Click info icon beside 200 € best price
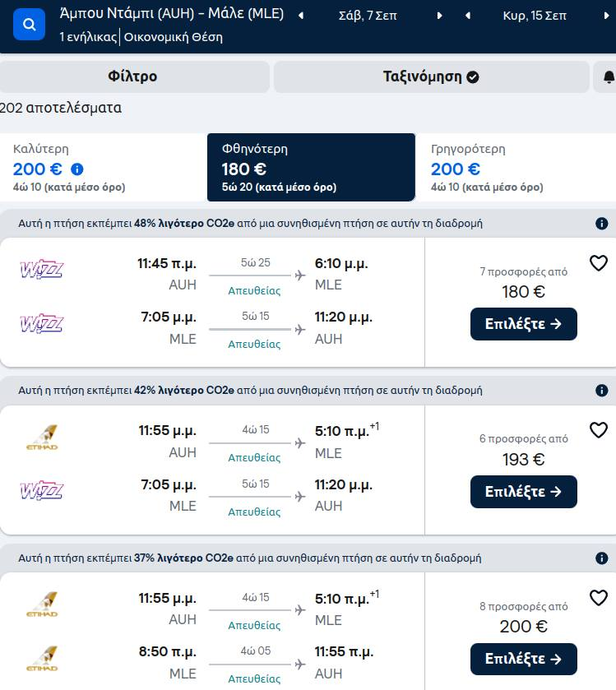This screenshot has height=690, width=616. pos(77,169)
